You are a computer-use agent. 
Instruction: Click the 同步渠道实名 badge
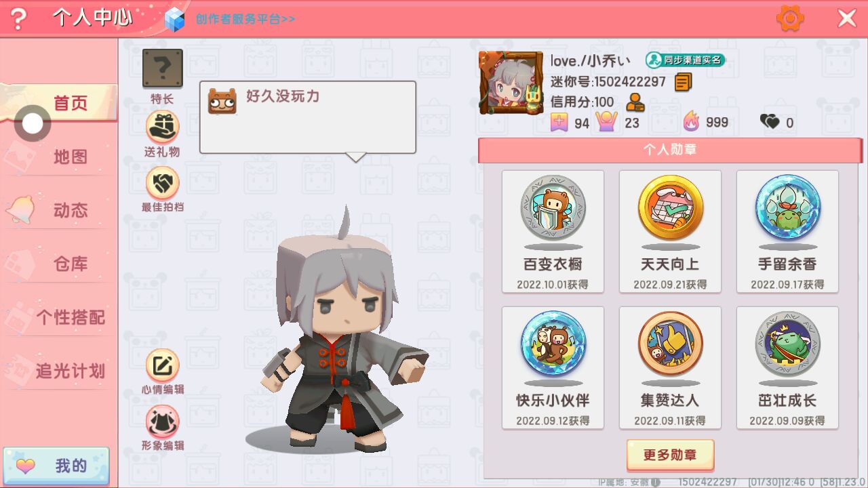coord(685,60)
